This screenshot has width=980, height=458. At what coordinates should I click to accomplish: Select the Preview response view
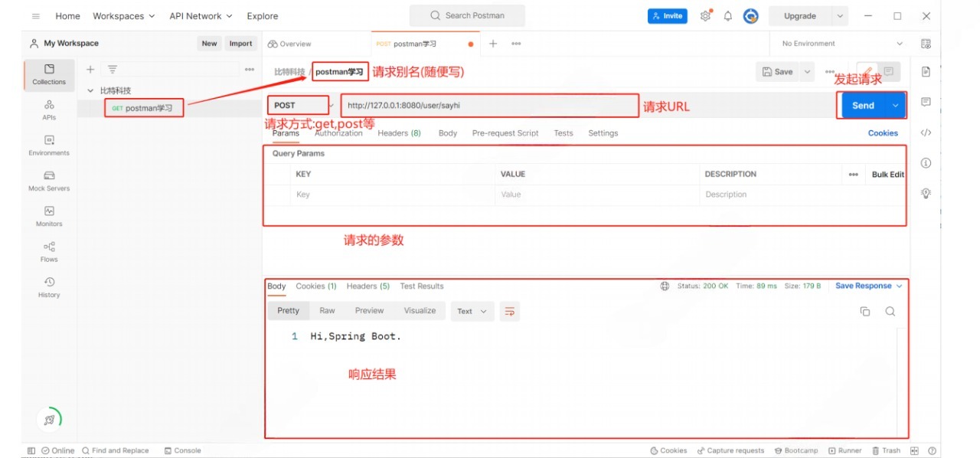pos(369,311)
